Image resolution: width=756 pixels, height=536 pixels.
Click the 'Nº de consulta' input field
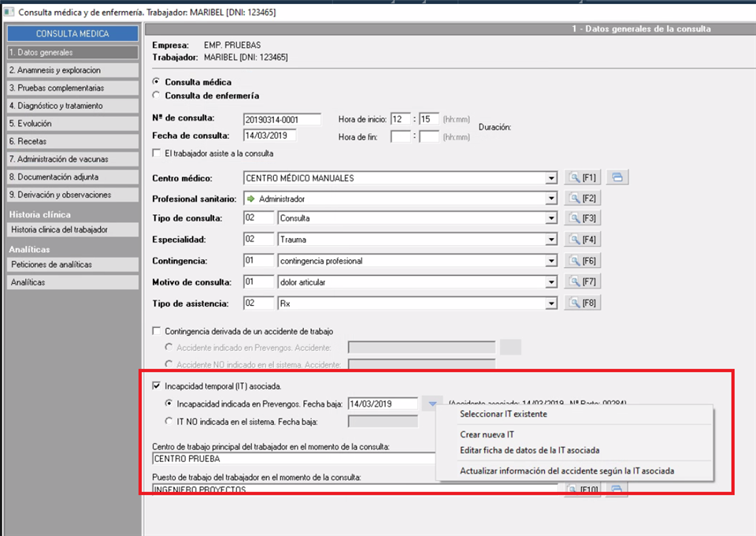(x=282, y=119)
